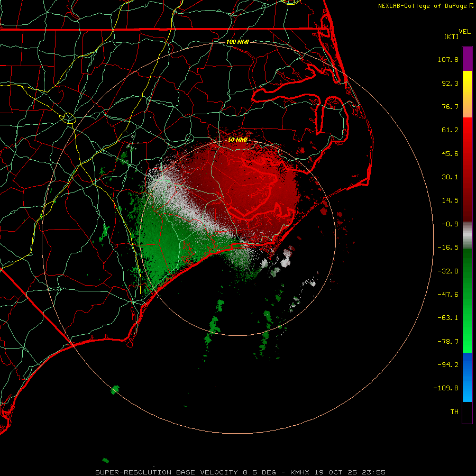Select the -47.6 velocity scale value
The image size is (476, 476).
point(448,295)
